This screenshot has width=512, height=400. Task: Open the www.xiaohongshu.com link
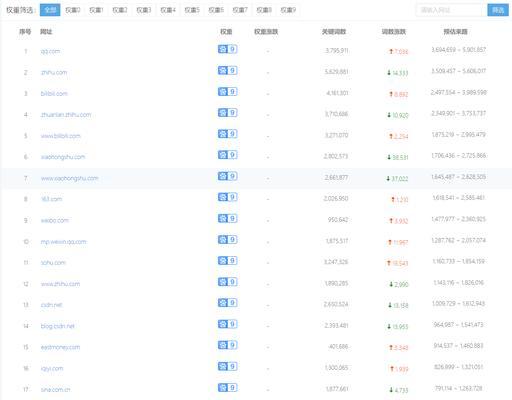(69, 178)
